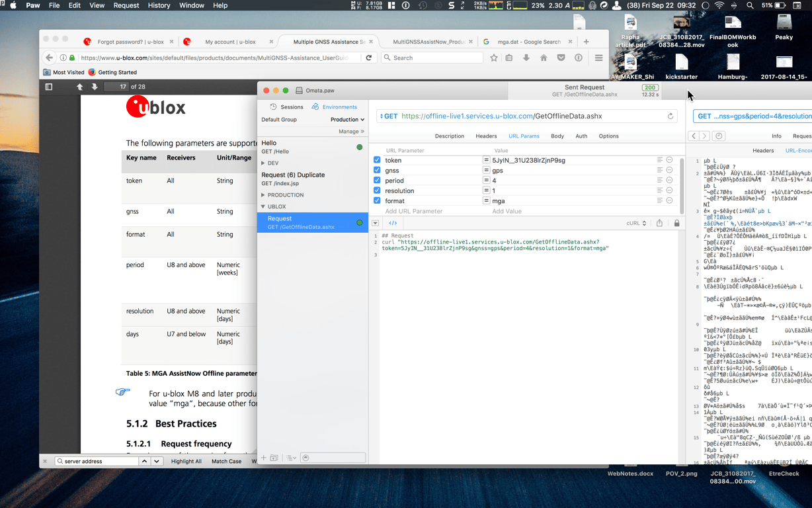Go back in response history

(x=694, y=136)
